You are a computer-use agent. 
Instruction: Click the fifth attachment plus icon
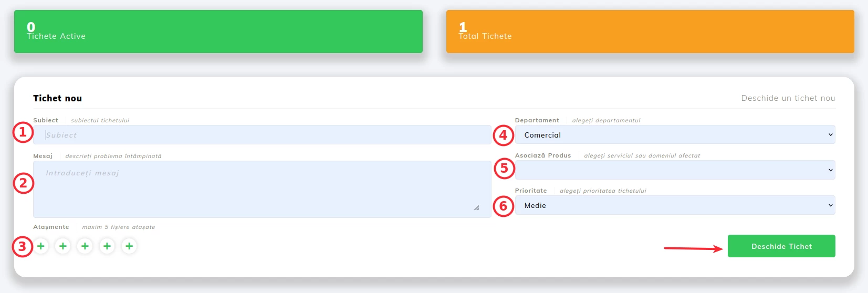click(x=129, y=246)
